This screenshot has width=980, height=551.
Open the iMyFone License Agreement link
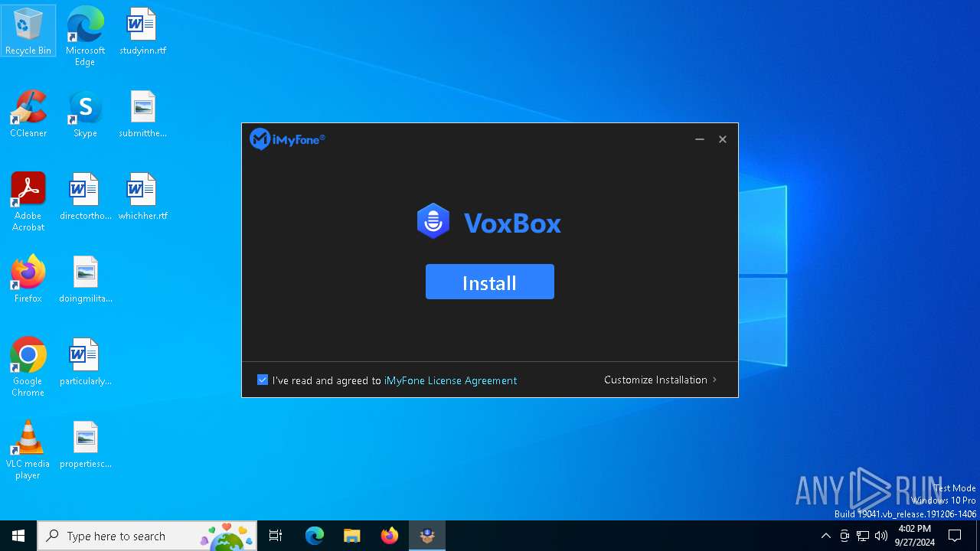pos(450,380)
